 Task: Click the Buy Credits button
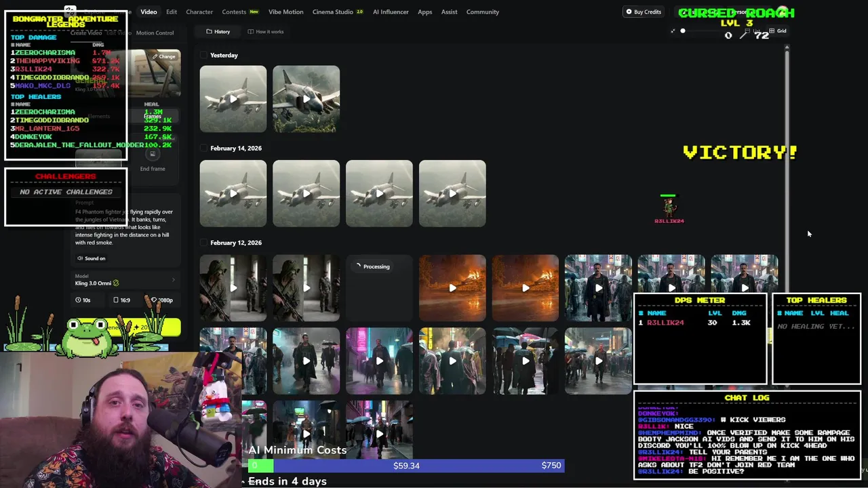coord(644,12)
